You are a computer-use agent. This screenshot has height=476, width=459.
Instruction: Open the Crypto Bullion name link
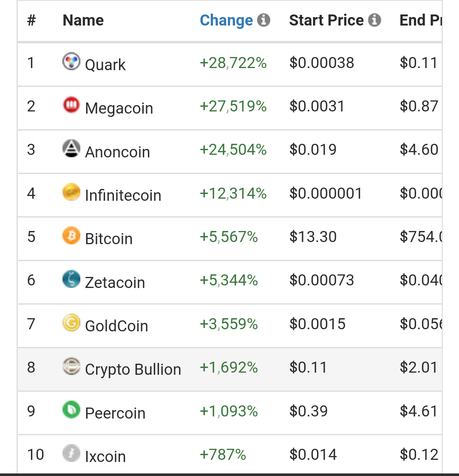point(133,369)
